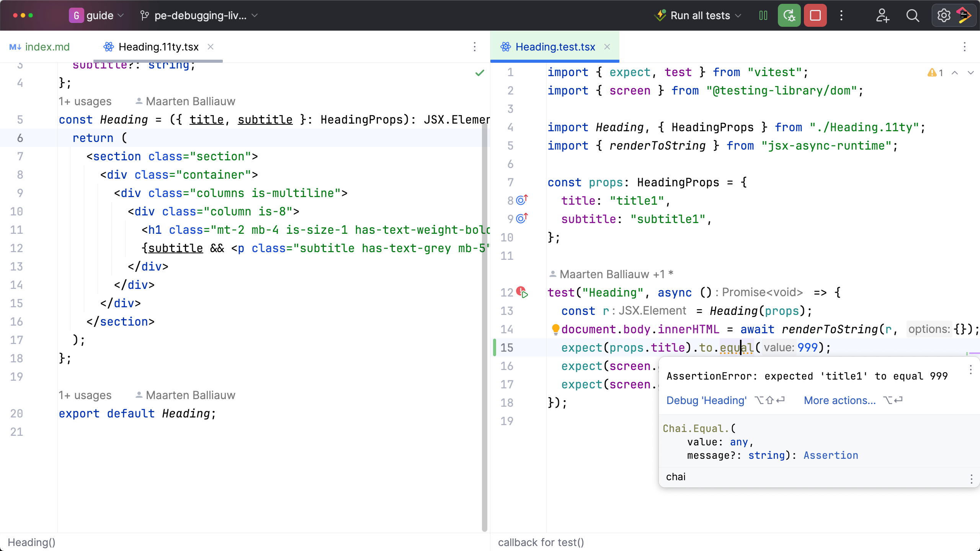This screenshot has height=551, width=980.
Task: Go to next problem with the down-arrow icon
Action: [x=972, y=73]
